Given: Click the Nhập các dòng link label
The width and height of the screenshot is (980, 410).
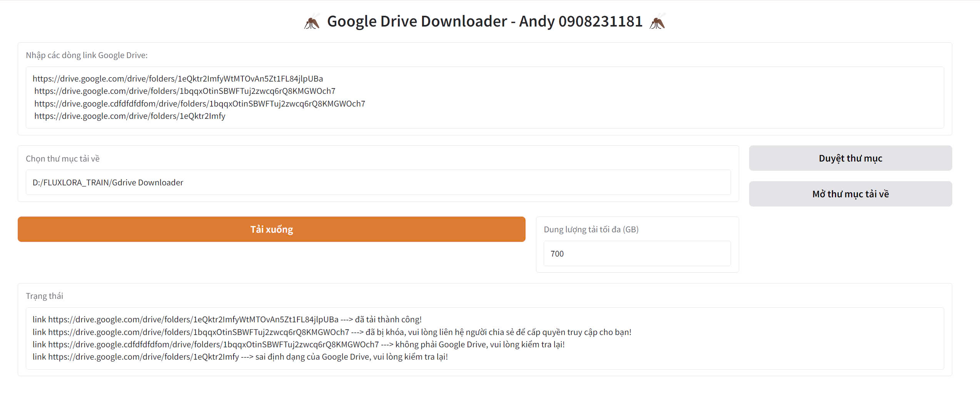Looking at the screenshot, I should click(x=87, y=55).
